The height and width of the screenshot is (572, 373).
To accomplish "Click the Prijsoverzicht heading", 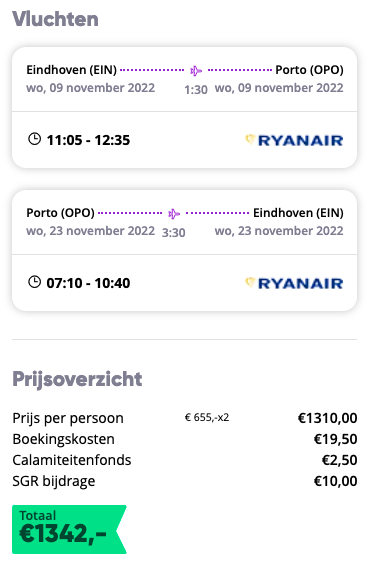I will [x=77, y=379].
